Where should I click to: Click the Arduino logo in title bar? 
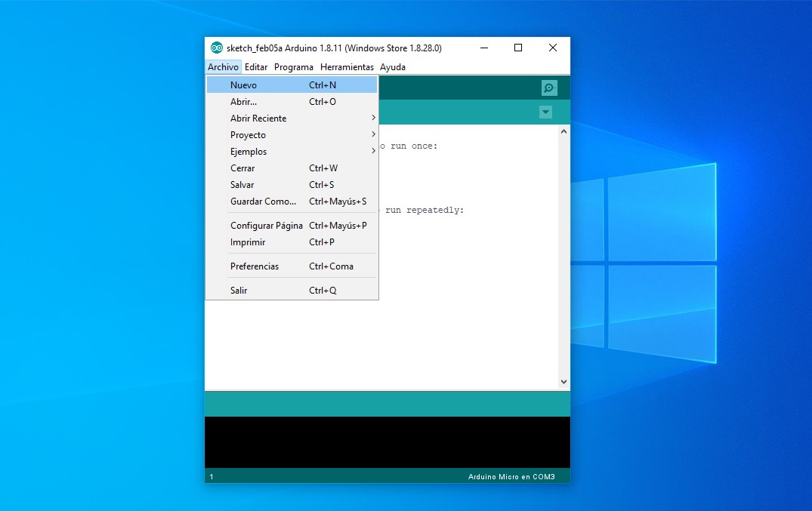click(217, 48)
